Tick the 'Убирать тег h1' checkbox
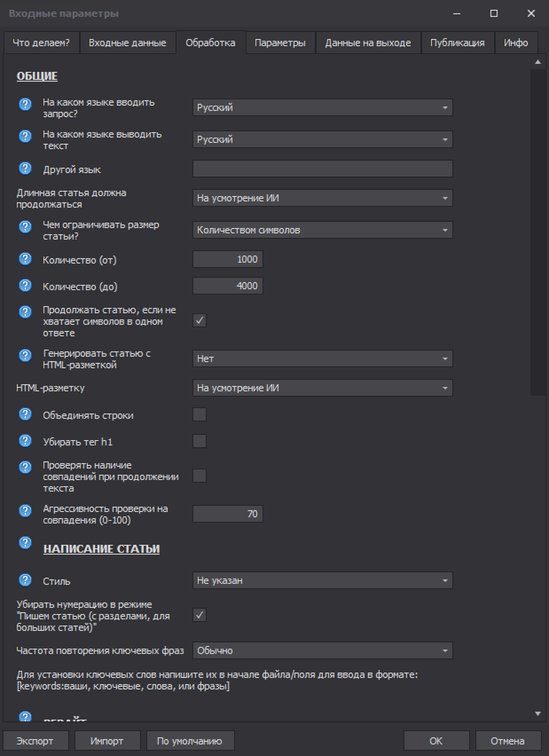549x756 pixels. click(x=200, y=441)
